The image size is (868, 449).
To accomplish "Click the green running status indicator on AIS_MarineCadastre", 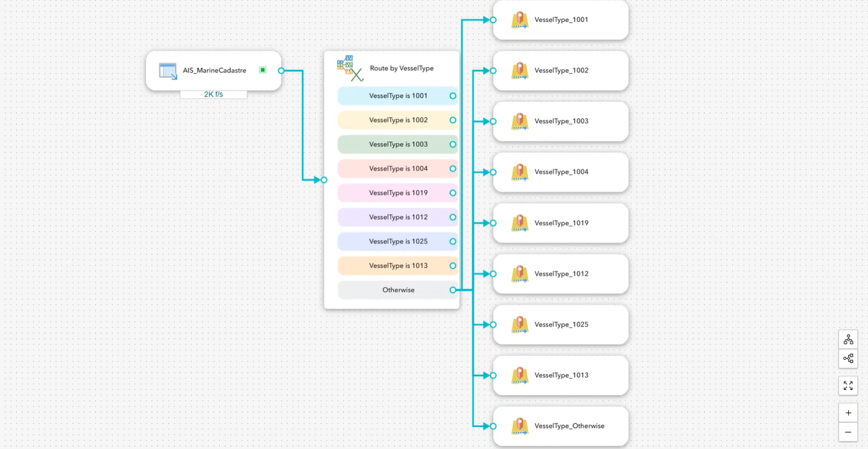I will pyautogui.click(x=262, y=70).
